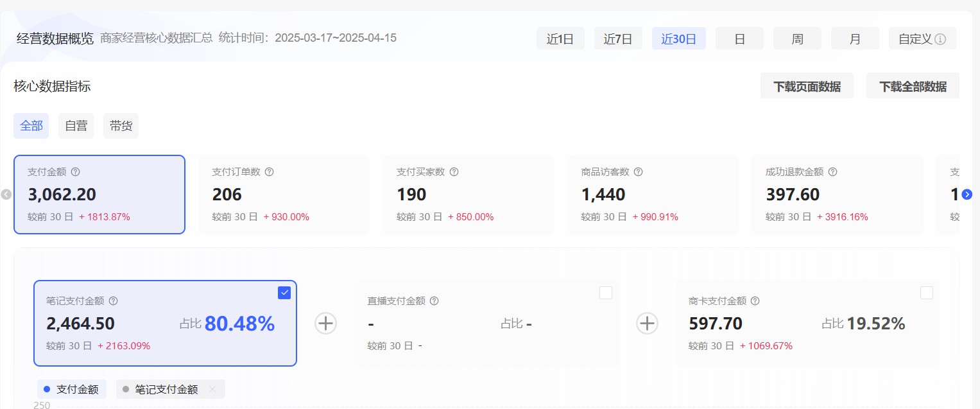980x409 pixels.
Task: Click help icon beside 直播支付金额
Action: click(x=434, y=300)
